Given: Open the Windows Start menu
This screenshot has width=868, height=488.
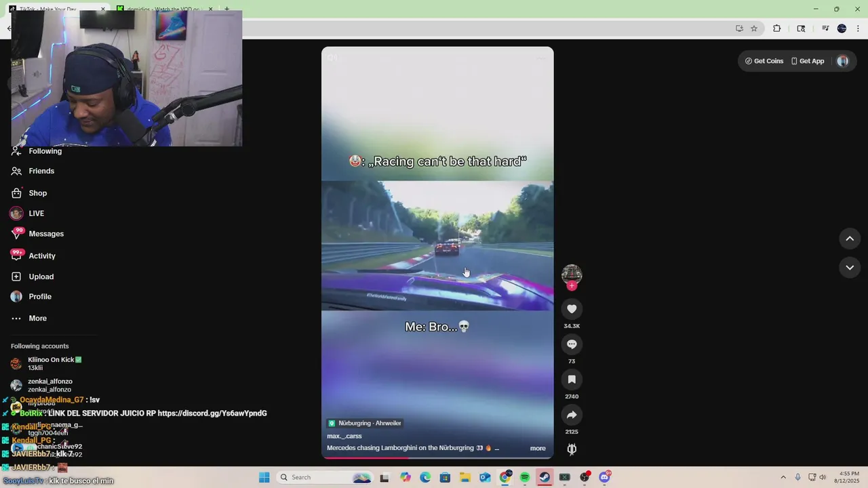Looking at the screenshot, I should 264,477.
